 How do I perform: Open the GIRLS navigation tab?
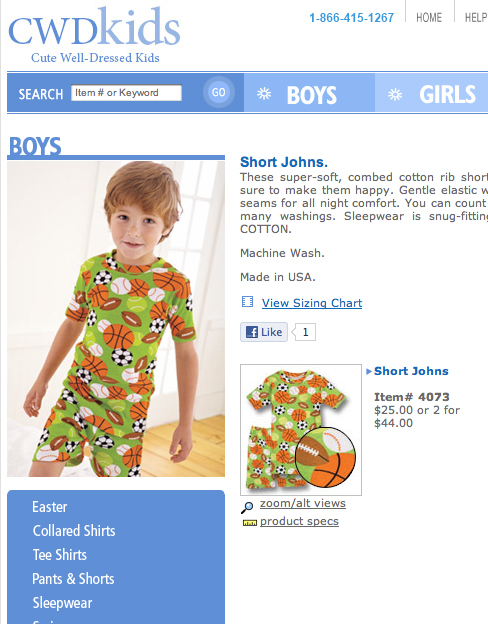(x=431, y=93)
